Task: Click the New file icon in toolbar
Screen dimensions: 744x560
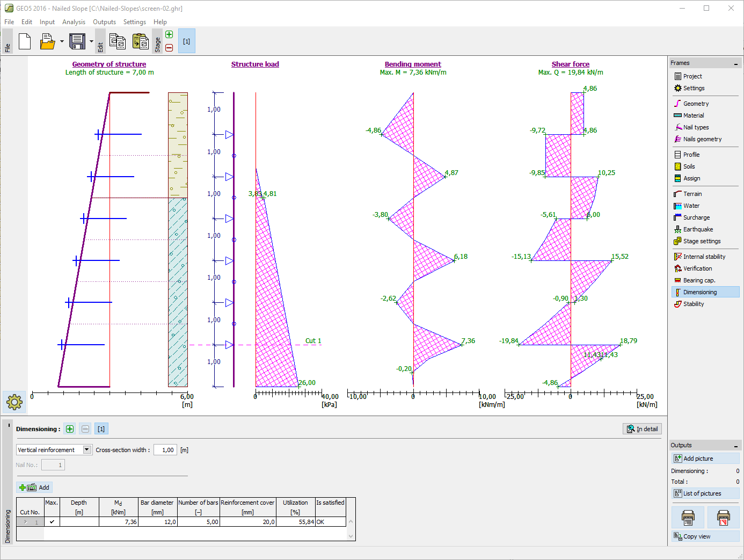Action: [x=25, y=41]
